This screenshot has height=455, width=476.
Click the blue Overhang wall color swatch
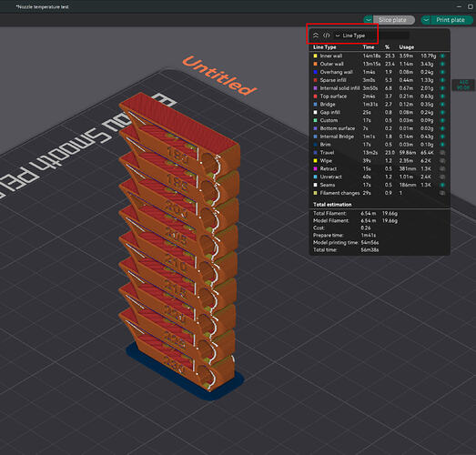(315, 72)
